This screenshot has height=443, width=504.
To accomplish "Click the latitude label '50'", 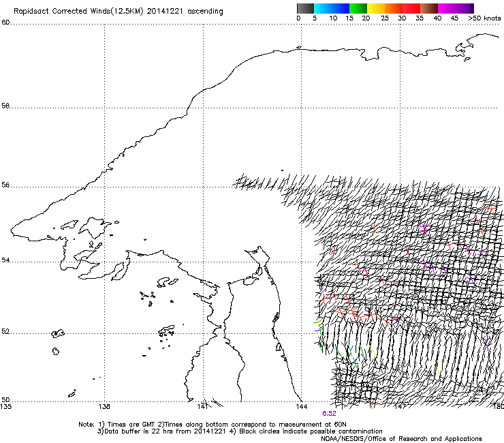I will tap(5, 399).
